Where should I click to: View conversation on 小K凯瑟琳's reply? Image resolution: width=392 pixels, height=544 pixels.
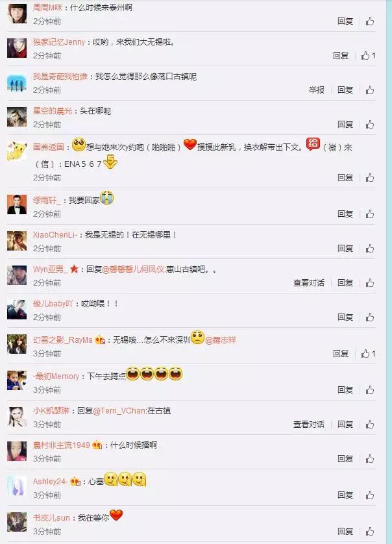(x=309, y=424)
